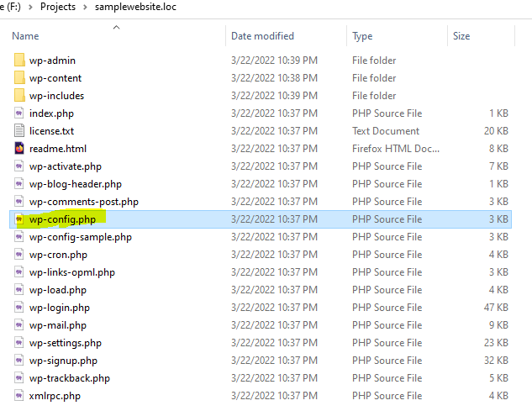Click Firefox HTML Doc type for readme.html

396,148
